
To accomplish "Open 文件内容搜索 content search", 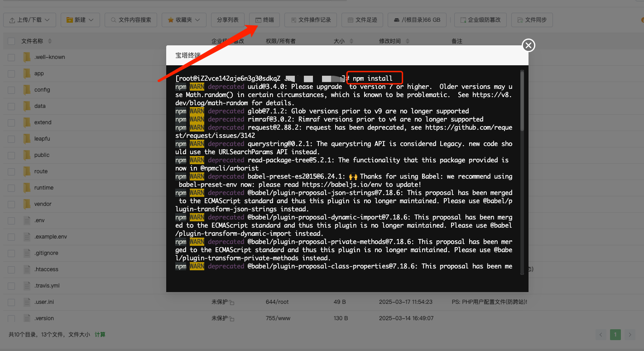I will coord(131,20).
